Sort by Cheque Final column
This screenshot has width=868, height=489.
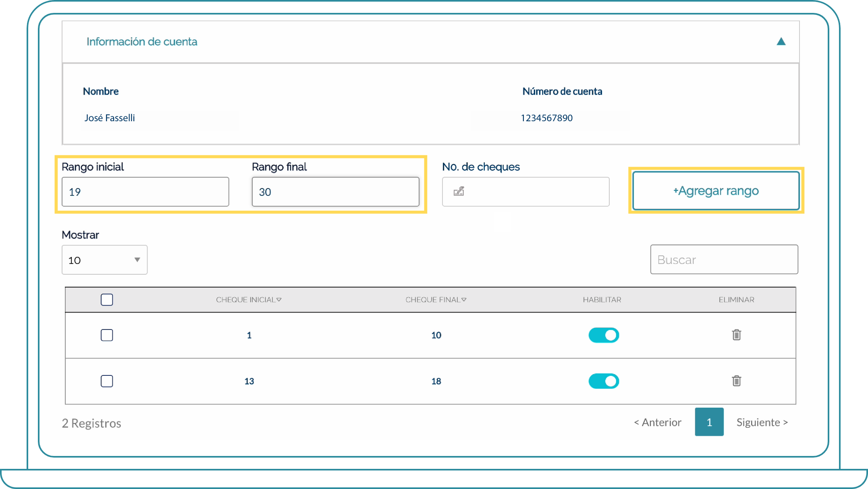pos(436,300)
